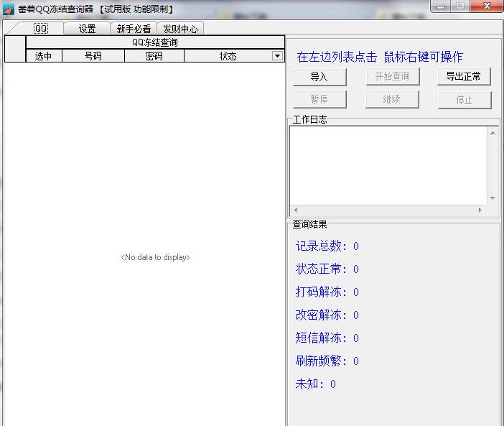Viewport: 504px width, 426px height.
Task: Open the 新手必看 tab
Action: 134,29
